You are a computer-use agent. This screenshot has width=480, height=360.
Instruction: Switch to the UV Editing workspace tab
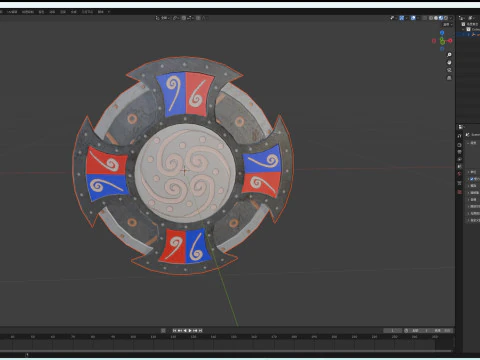coord(12,12)
